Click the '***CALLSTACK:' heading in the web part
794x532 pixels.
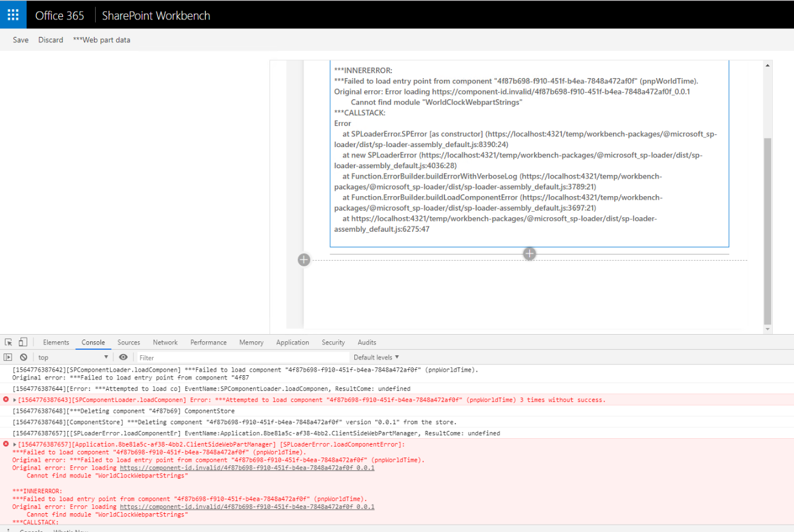tap(360, 113)
